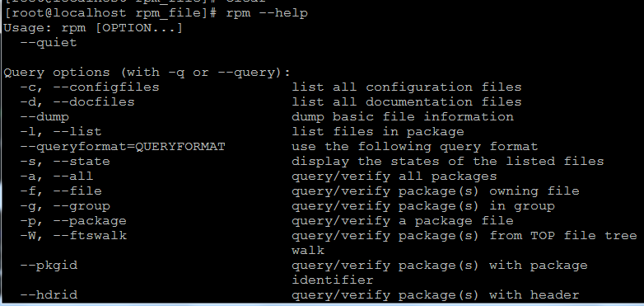Click the -a, --all option
644x306 pixels.
[57, 177]
